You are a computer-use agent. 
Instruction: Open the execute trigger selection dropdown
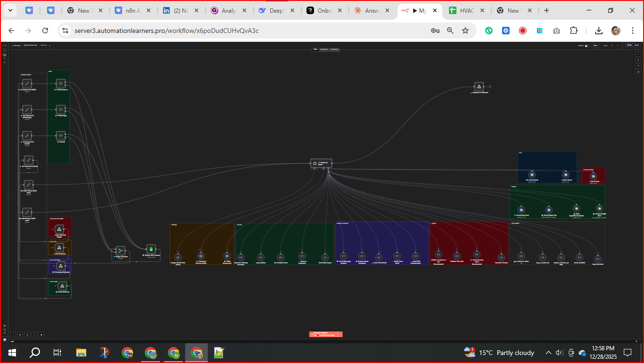coord(340,334)
